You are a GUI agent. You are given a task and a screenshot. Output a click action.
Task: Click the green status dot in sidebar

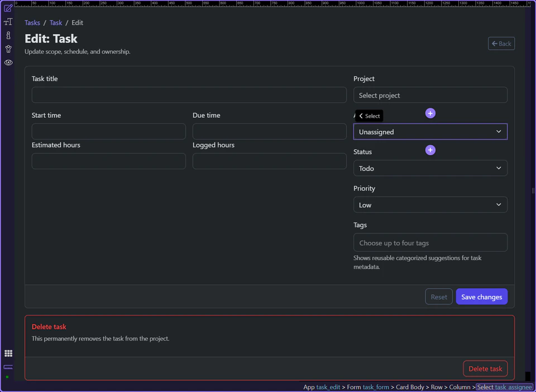[x=8, y=378]
